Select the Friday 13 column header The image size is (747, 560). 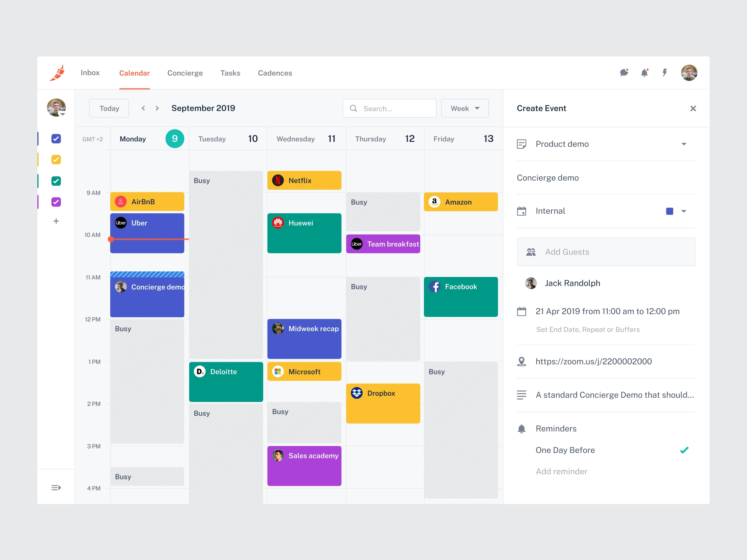pyautogui.click(x=463, y=139)
